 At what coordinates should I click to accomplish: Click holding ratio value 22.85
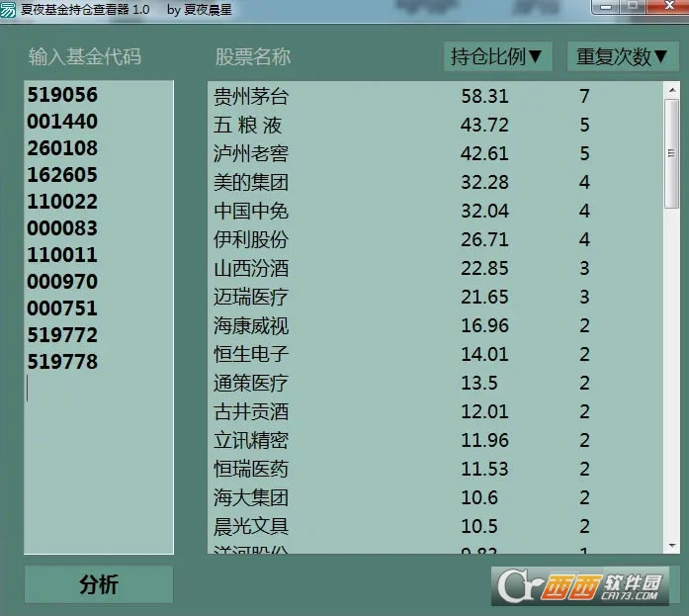(484, 269)
